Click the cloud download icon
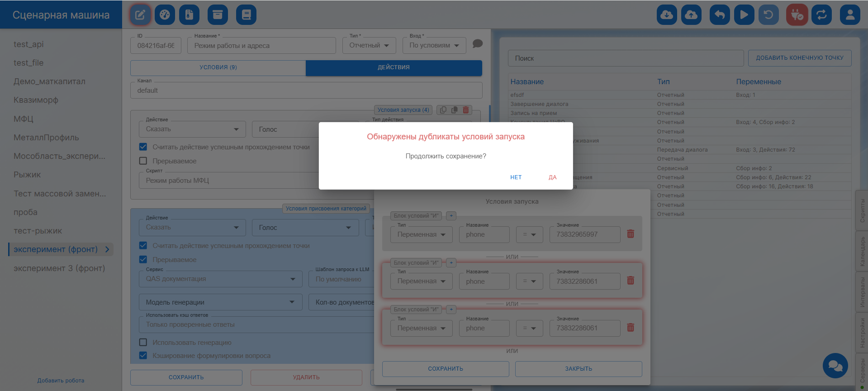 click(x=667, y=15)
